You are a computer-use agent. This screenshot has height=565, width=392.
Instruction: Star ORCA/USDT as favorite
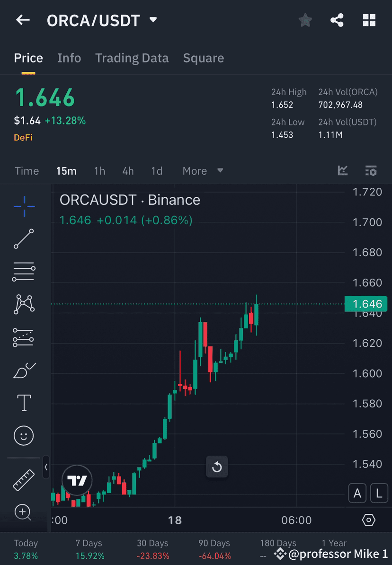click(x=305, y=20)
